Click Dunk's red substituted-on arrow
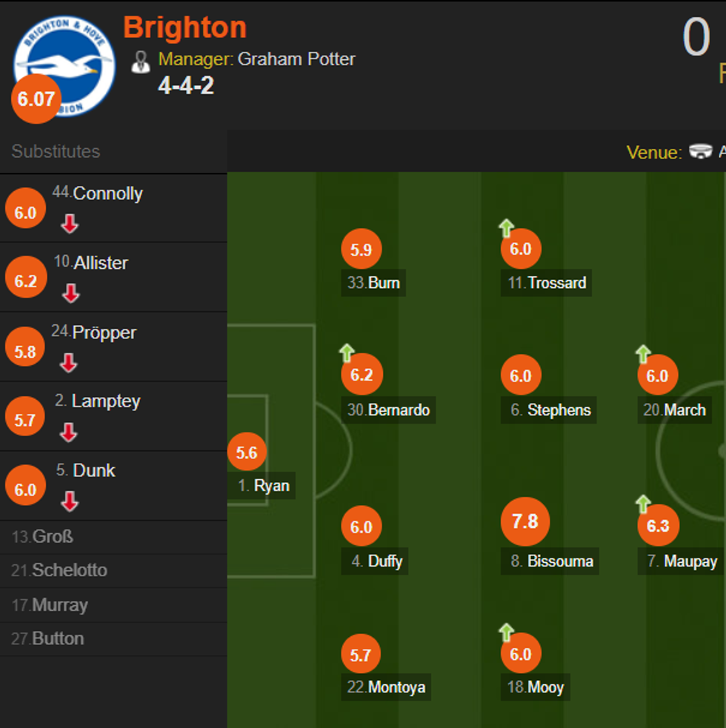Screen dimensions: 726x728 coord(70,501)
